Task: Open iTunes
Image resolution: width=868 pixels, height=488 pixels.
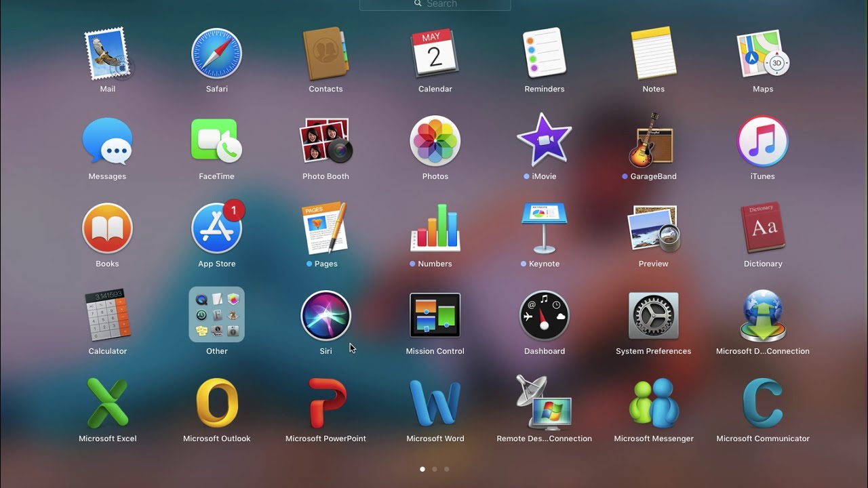Action: coord(763,141)
